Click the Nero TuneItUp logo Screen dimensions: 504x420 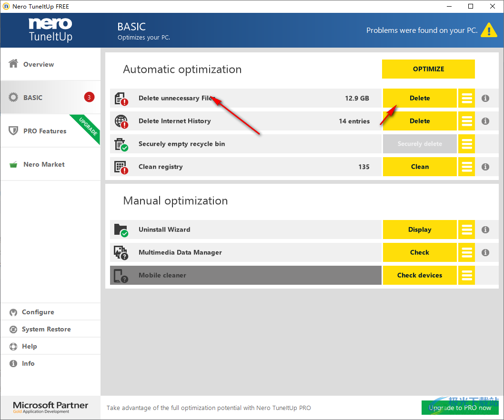(x=50, y=30)
